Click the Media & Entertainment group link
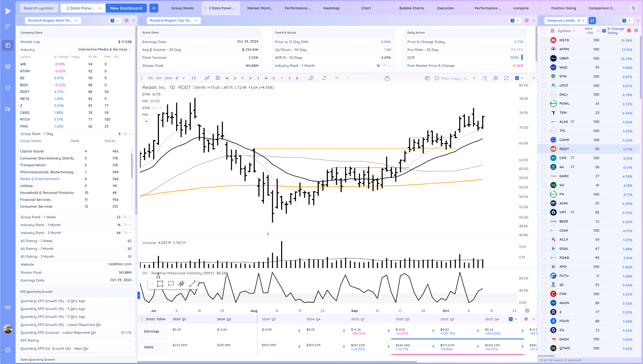This screenshot has height=364, width=643. [x=40, y=179]
